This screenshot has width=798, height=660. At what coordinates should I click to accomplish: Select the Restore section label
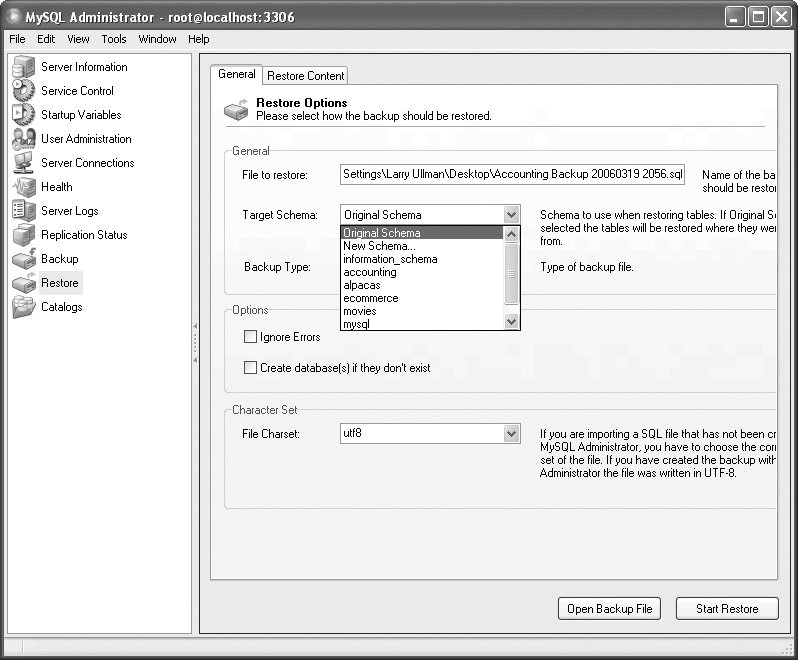[60, 282]
